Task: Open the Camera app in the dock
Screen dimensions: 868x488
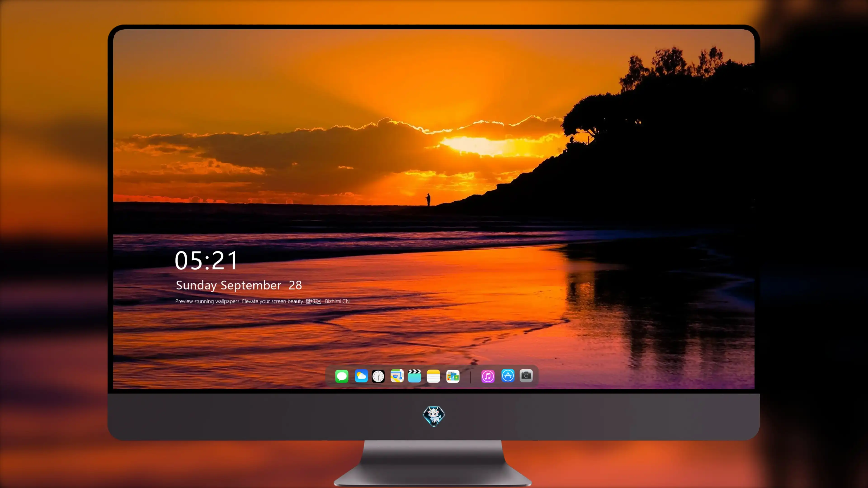Action: pyautogui.click(x=526, y=375)
